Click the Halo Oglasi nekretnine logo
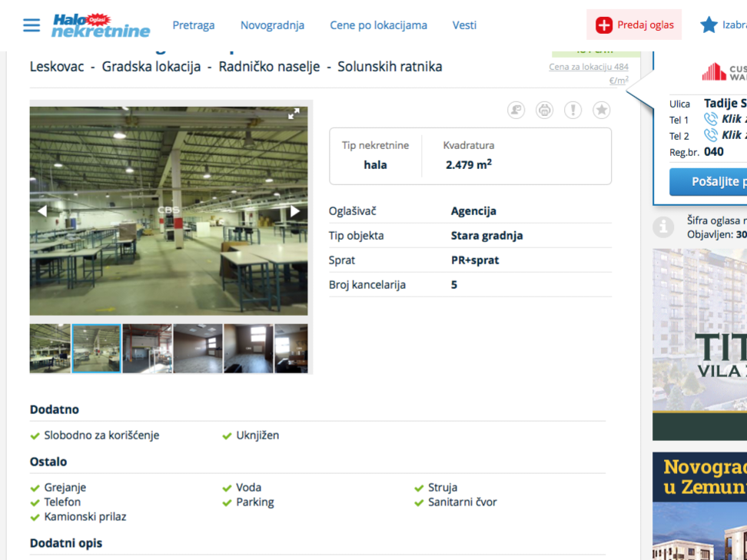Image resolution: width=747 pixels, height=560 pixels. tap(100, 25)
